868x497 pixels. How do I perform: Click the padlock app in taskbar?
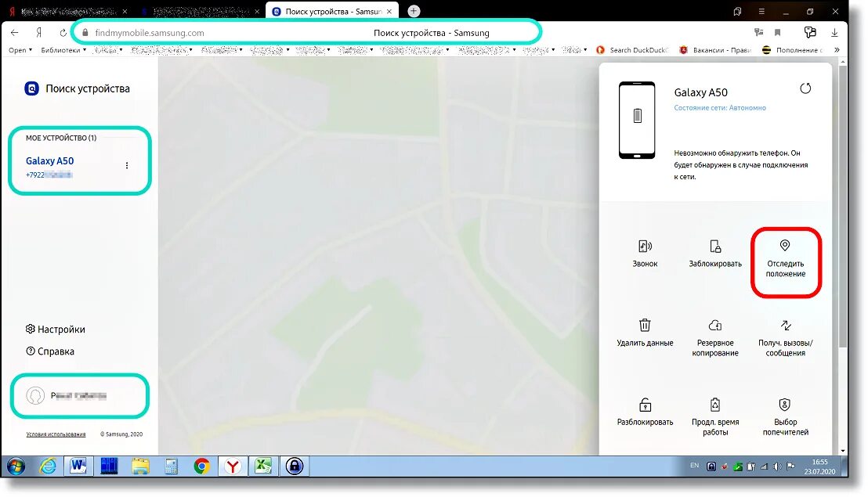[295, 466]
